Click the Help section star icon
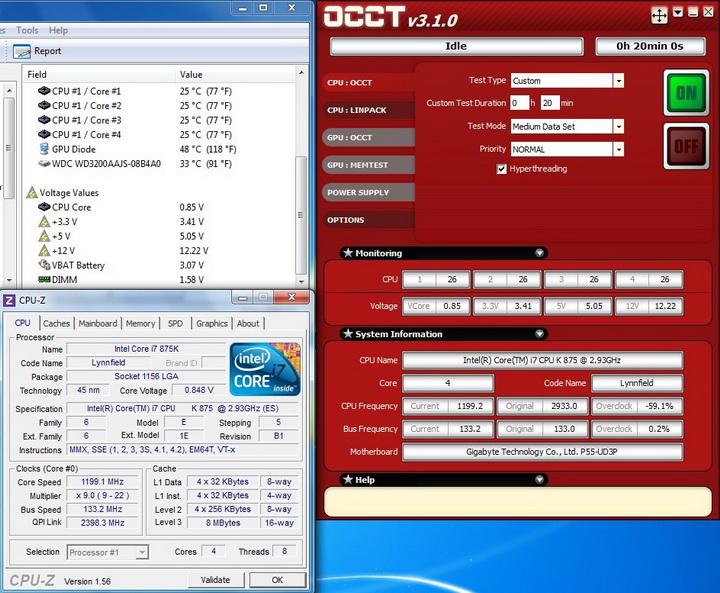720x593 pixels. [x=348, y=480]
